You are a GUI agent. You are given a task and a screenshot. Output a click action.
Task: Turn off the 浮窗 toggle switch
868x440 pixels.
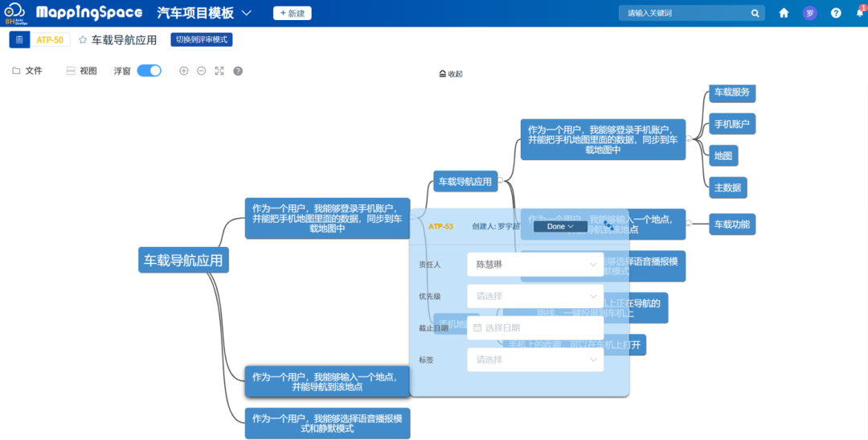(x=149, y=71)
